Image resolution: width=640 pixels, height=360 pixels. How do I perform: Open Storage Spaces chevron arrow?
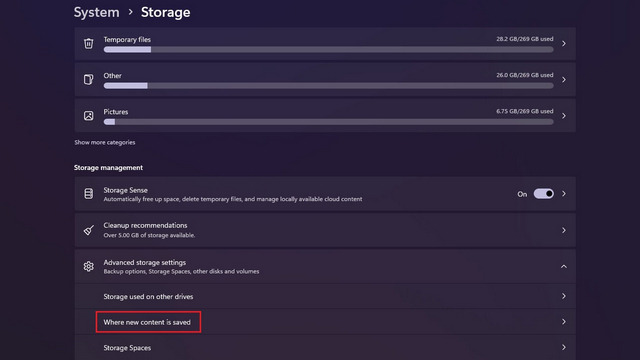coord(564,347)
